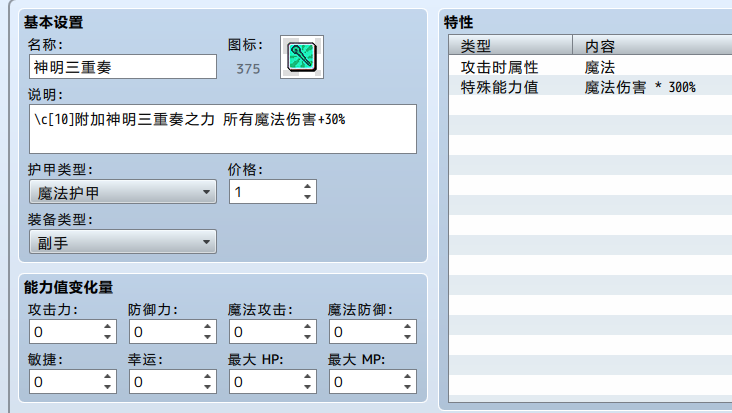732x413 pixels.
Task: Increase 幸运 with the up arrow
Action: pyautogui.click(x=207, y=376)
